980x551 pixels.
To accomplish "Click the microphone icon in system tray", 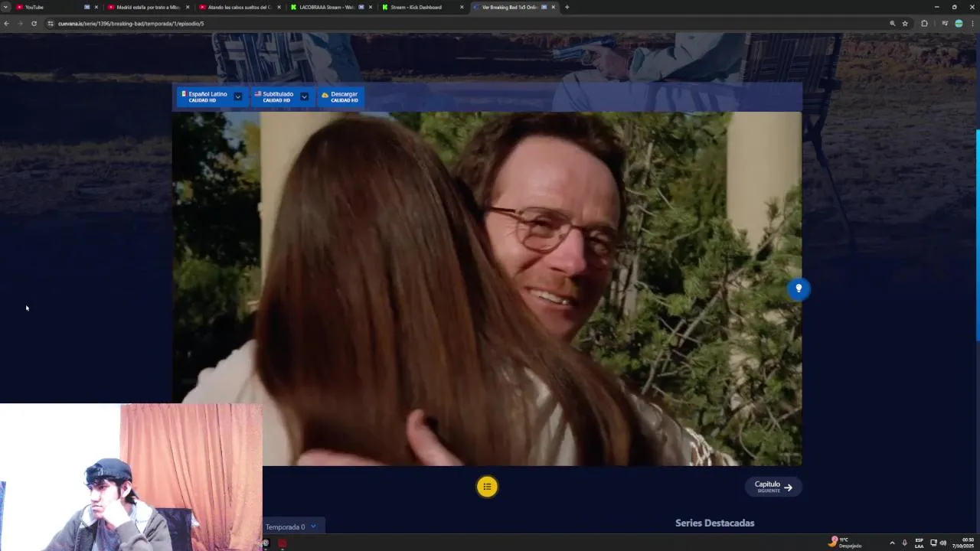I will pos(904,543).
